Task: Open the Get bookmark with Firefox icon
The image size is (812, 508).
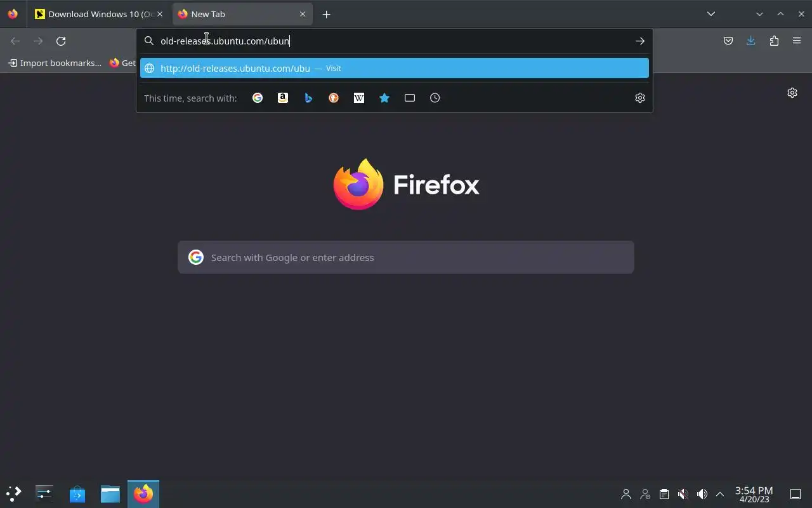Action: 122,63
